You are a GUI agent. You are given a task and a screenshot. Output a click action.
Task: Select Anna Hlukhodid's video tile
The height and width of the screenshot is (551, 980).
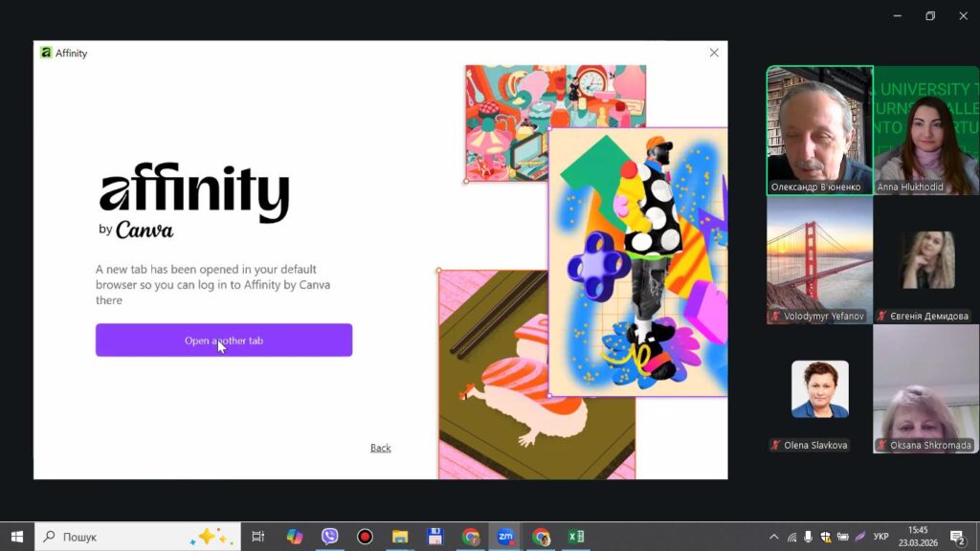click(925, 130)
